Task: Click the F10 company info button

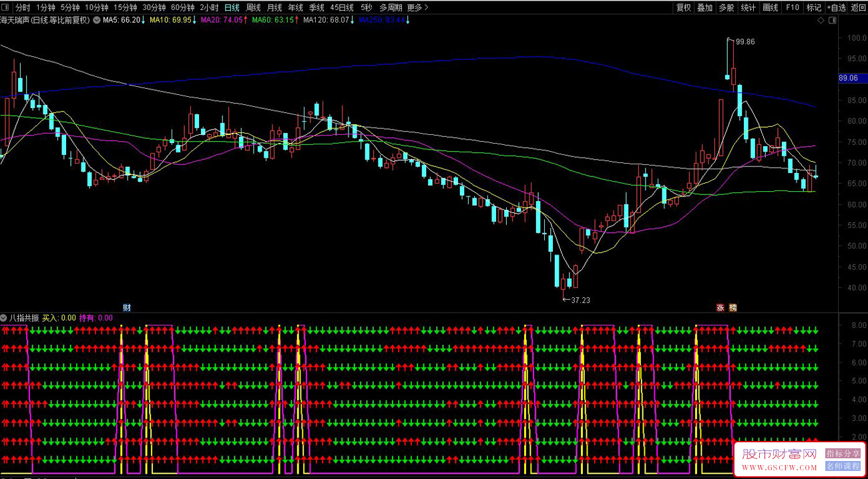Action: point(793,7)
